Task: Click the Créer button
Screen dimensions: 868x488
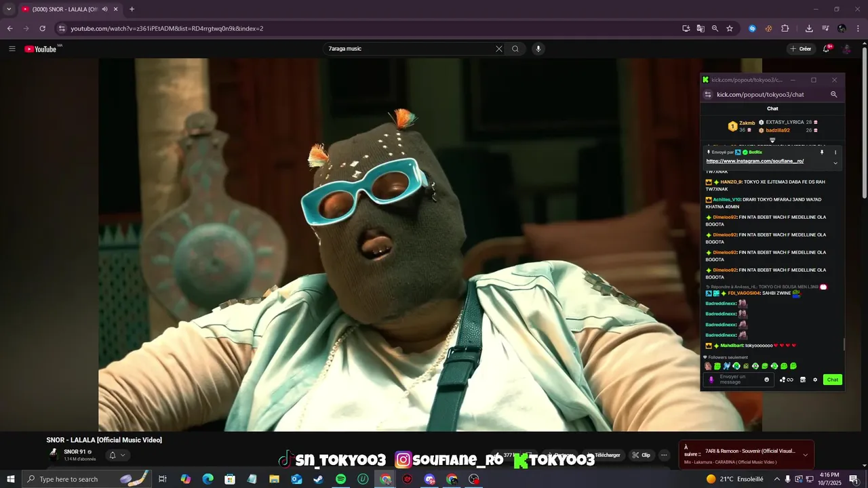Action: [801, 49]
